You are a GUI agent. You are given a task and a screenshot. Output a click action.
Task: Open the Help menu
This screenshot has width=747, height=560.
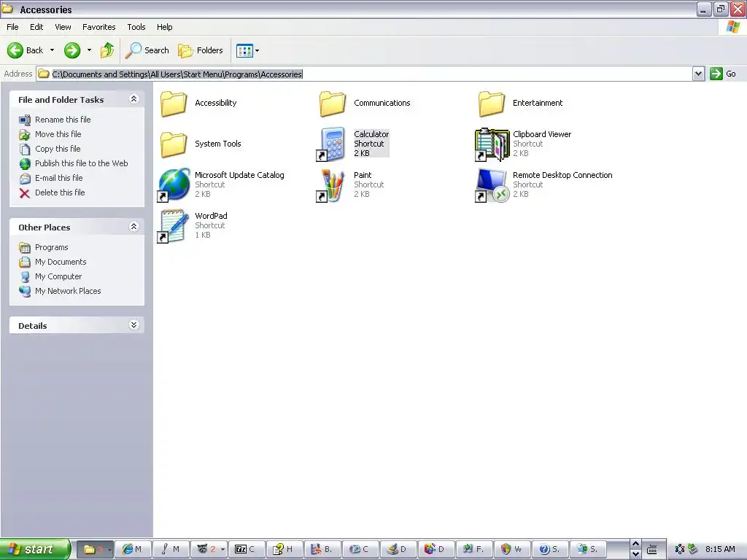[164, 27]
